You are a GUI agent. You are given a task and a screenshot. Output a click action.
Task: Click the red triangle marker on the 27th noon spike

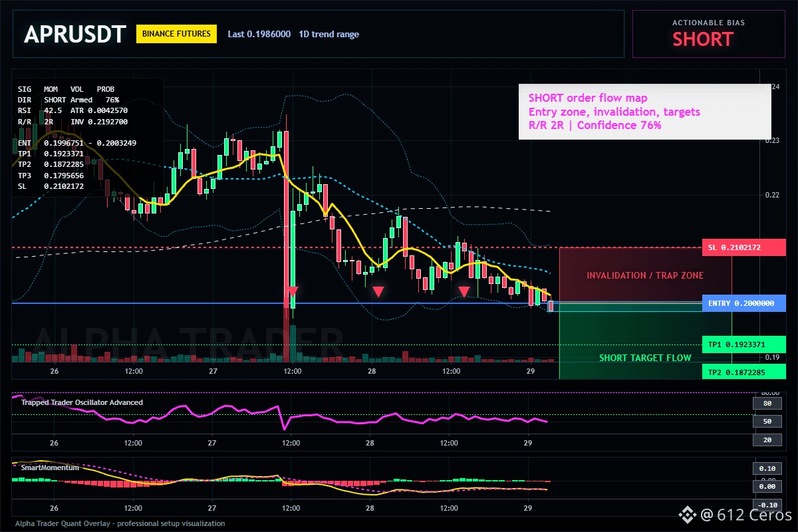click(x=293, y=291)
